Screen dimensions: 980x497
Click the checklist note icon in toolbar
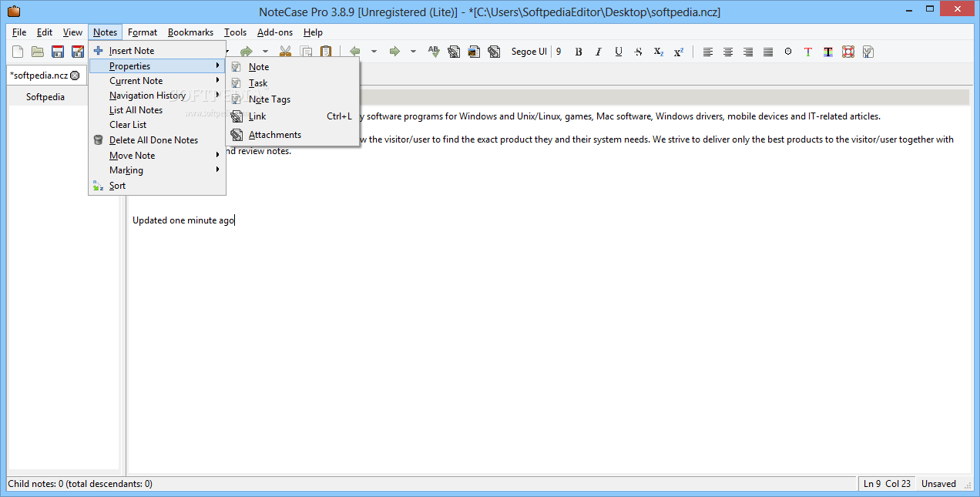coord(868,52)
